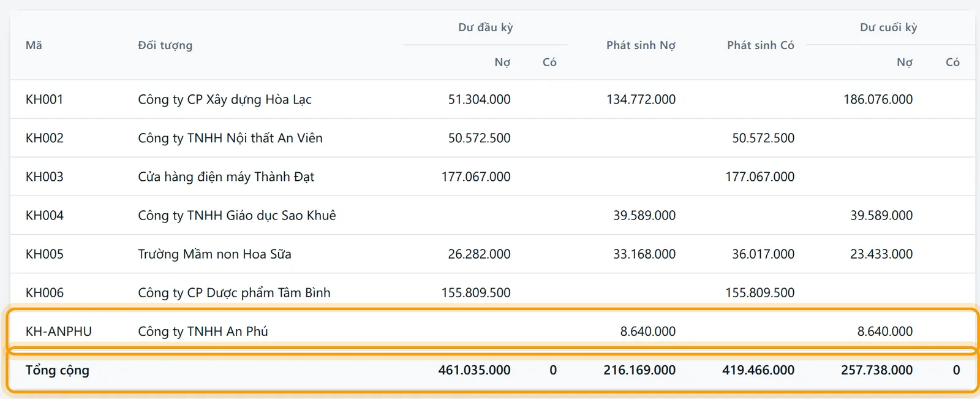Screen dimensions: 980x399
Task: Click 177.067.000 in the Dư đầu kỳ Nợ column
Action: click(476, 177)
